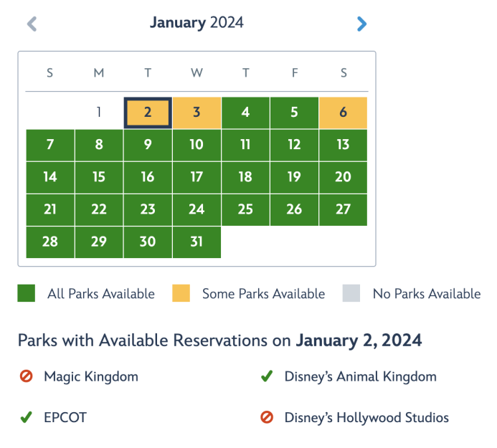Click the unavailable icon beside Magic Kingdom
The width and height of the screenshot is (497, 448).
(27, 376)
